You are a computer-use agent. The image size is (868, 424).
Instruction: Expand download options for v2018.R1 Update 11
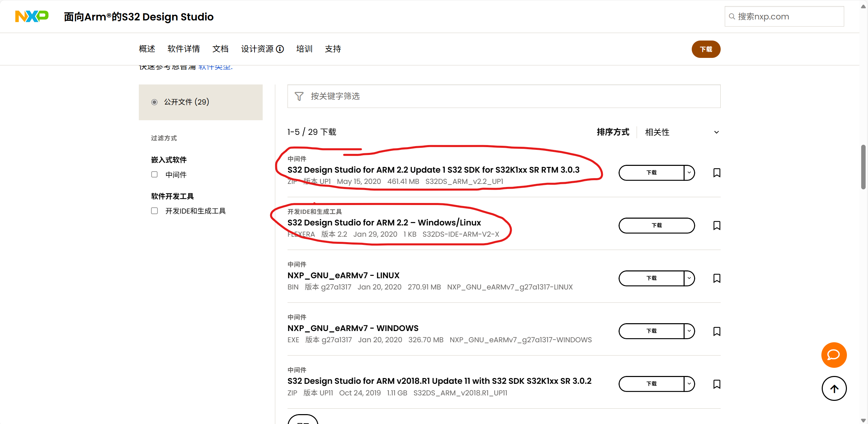pyautogui.click(x=689, y=384)
